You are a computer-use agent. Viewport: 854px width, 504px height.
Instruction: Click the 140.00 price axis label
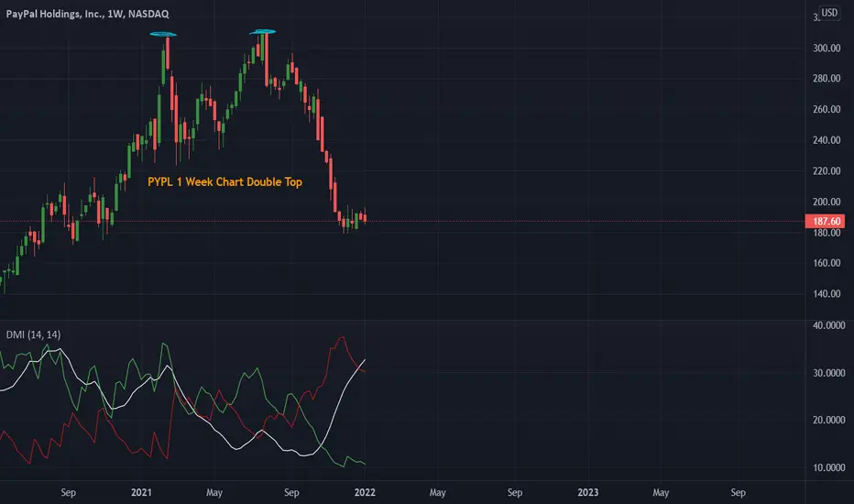tap(827, 293)
